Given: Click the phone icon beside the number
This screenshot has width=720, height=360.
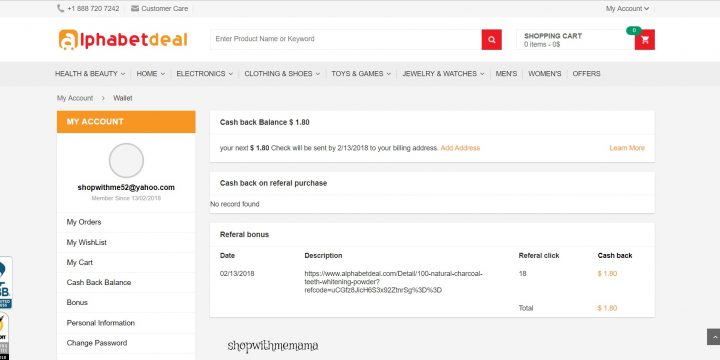Looking at the screenshot, I should pos(61,8).
